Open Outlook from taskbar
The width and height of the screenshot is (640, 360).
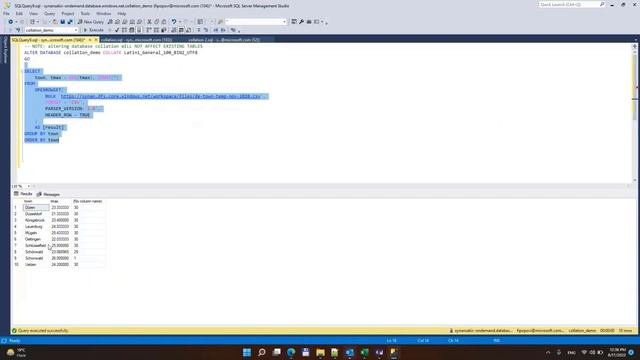pos(350,352)
